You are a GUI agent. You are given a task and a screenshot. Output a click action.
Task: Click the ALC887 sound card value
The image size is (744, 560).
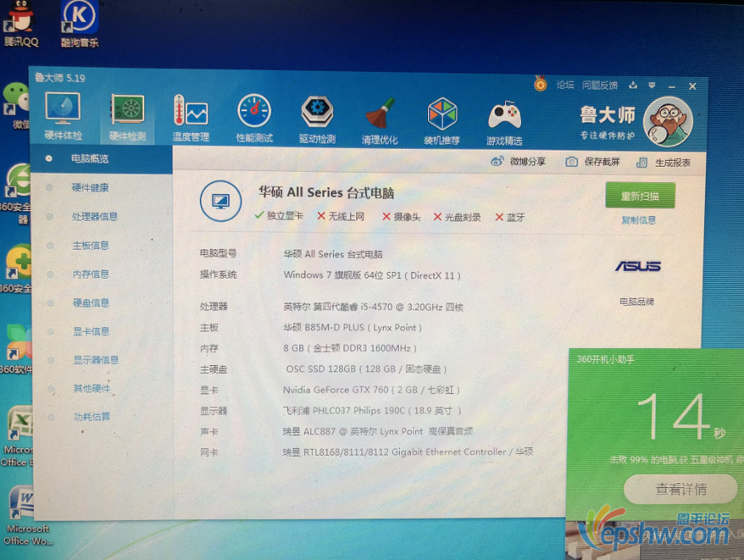point(378,431)
